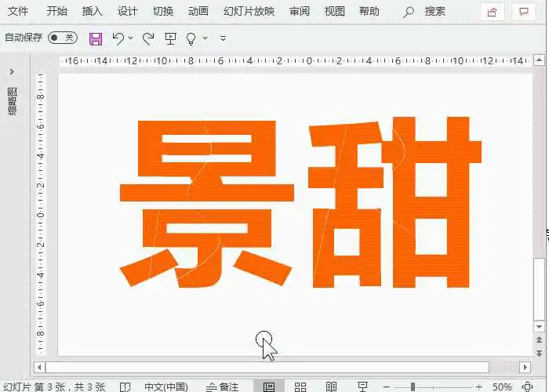
Task: Switch to Normal view icon
Action: tap(269, 387)
